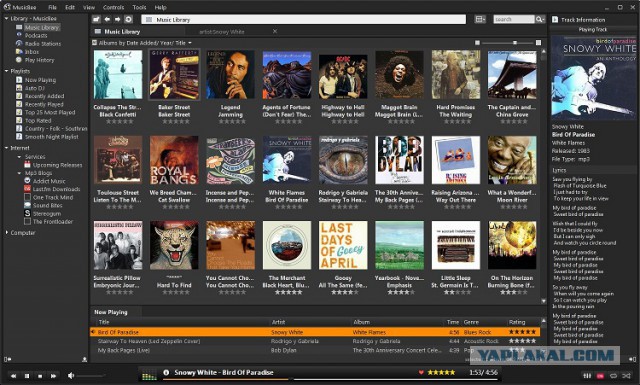Select the Royal Bangs album cover
This screenshot has height=385, width=640.
(174, 160)
